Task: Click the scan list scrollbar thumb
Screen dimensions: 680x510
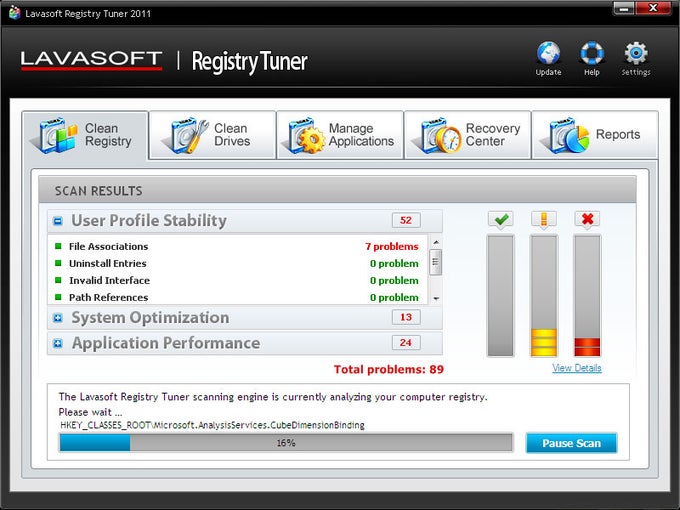Action: (436, 262)
